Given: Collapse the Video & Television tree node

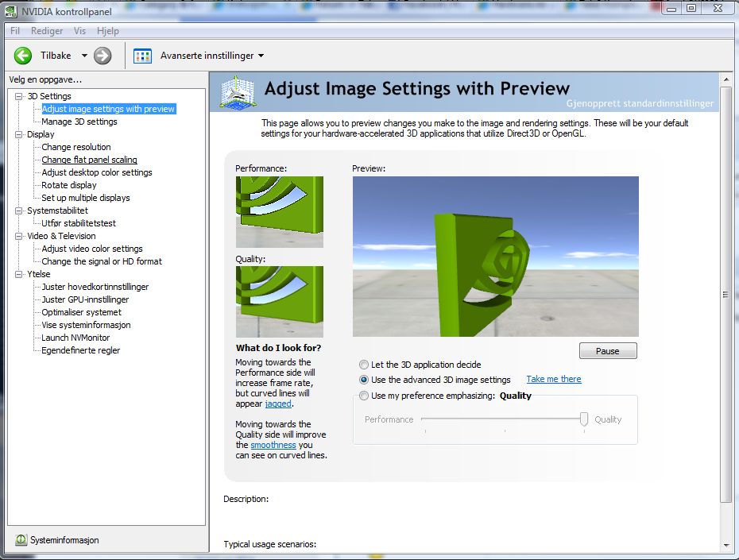Looking at the screenshot, I should 19,236.
